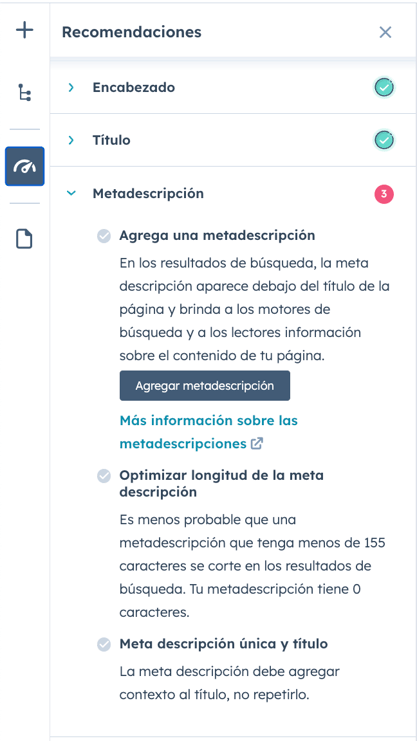Open the site tree structure icon
Image resolution: width=417 pixels, height=741 pixels.
(25, 92)
